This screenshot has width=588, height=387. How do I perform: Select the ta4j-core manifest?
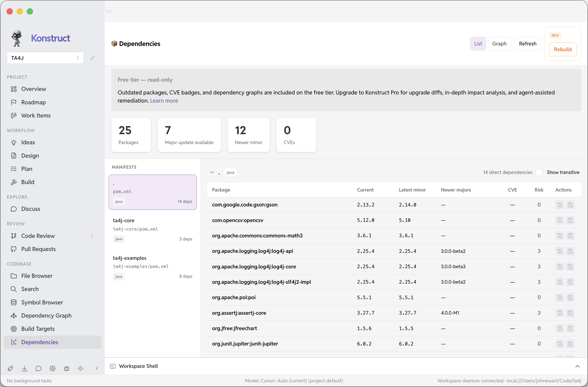[152, 230]
